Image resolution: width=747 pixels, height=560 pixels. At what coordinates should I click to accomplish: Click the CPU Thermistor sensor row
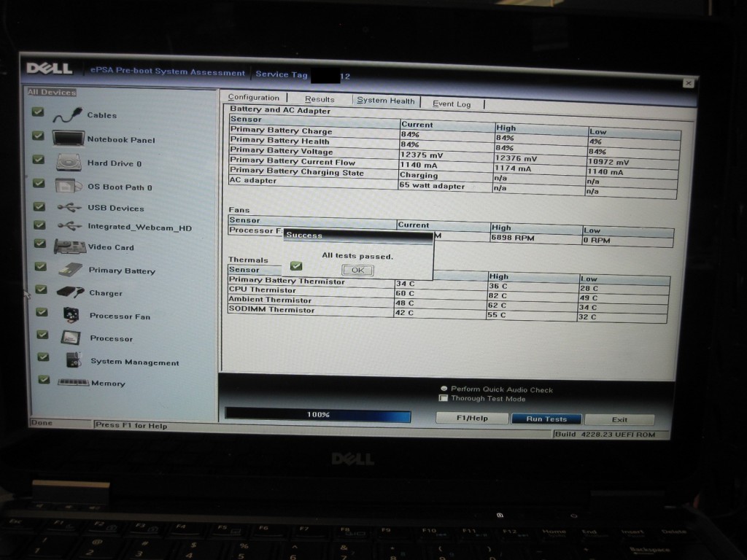click(x=449, y=295)
